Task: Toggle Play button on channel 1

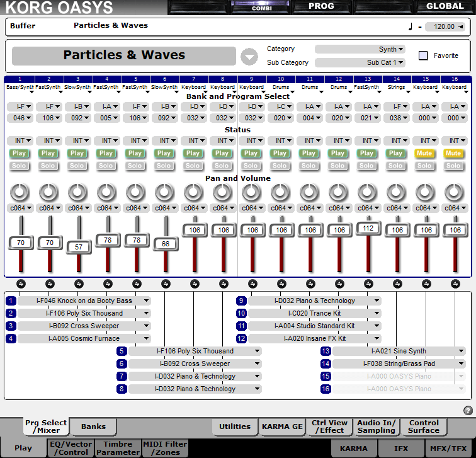Action: [19, 153]
